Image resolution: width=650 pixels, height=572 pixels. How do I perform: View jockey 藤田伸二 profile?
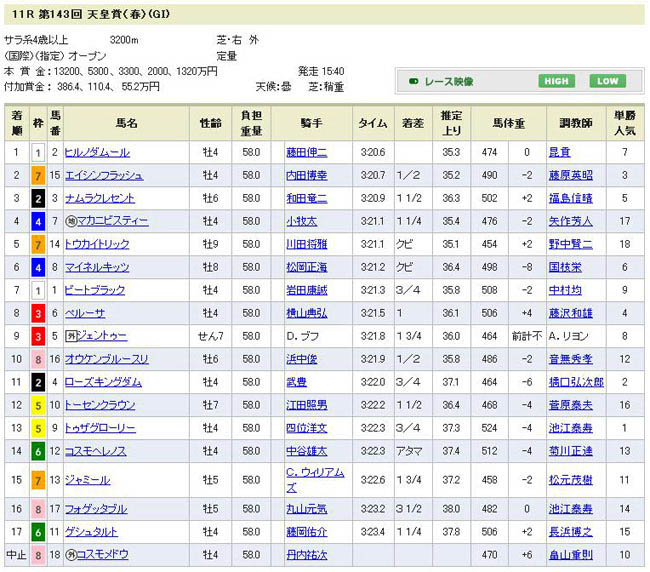click(x=306, y=152)
